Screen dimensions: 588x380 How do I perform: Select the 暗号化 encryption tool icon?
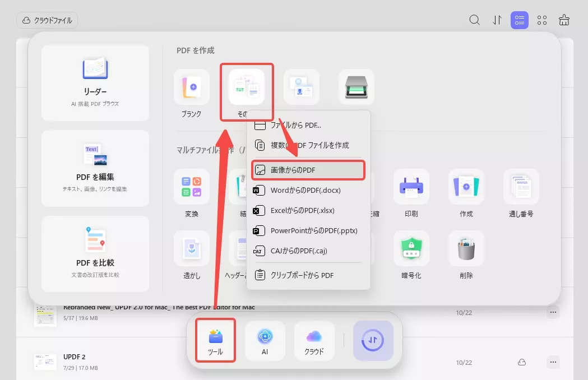[x=411, y=248]
